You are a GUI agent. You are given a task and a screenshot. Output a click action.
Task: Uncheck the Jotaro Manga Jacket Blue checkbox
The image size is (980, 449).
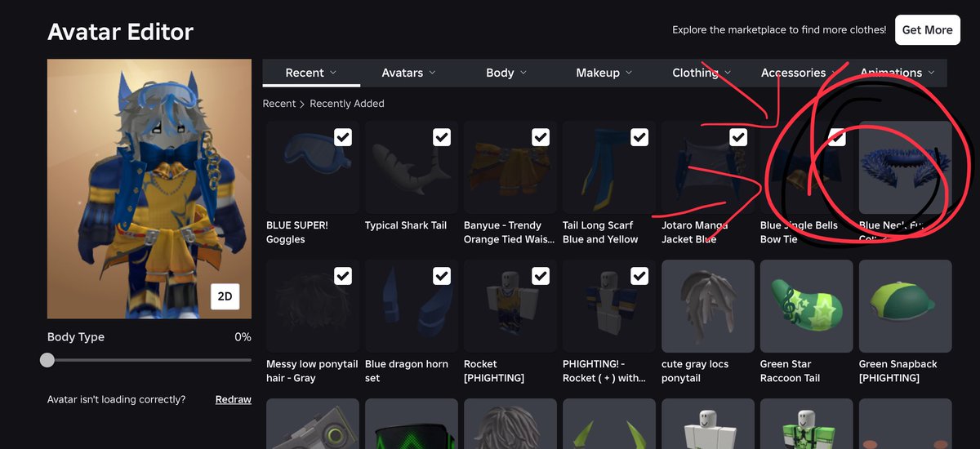click(x=738, y=137)
